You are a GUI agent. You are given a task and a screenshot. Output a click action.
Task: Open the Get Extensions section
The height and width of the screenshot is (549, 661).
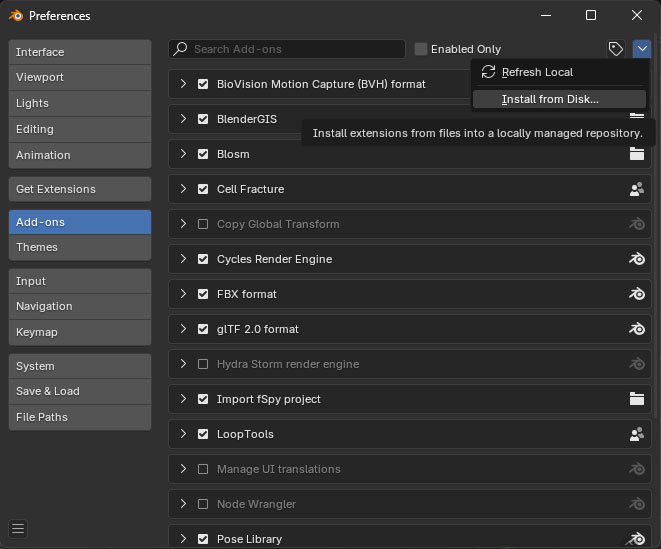(80, 189)
